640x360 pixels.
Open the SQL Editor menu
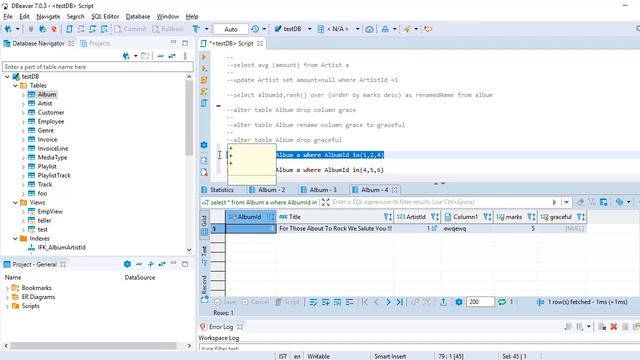coord(105,16)
